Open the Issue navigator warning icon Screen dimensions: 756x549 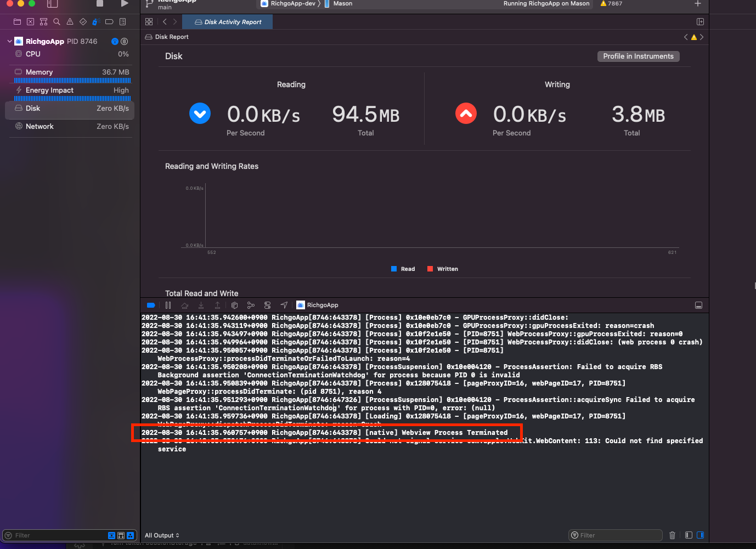[x=70, y=22]
